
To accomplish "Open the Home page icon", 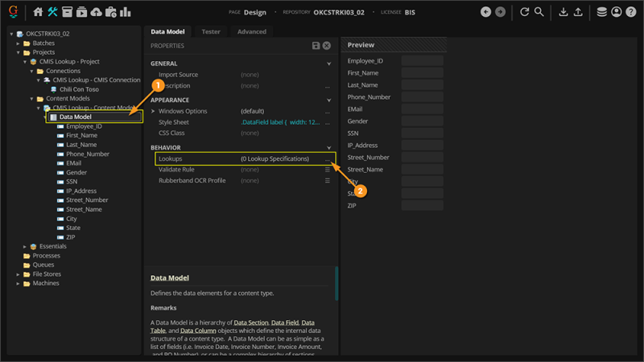I will pyautogui.click(x=39, y=12).
